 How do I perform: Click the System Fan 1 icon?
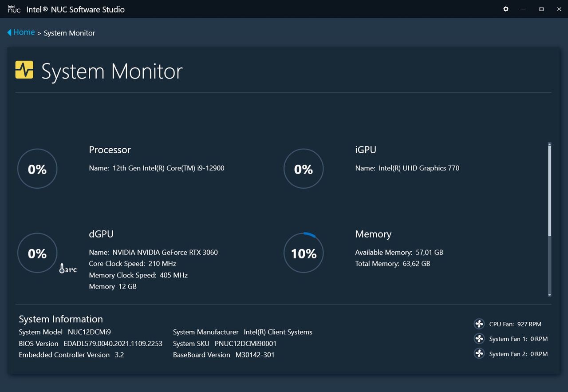pyautogui.click(x=479, y=339)
